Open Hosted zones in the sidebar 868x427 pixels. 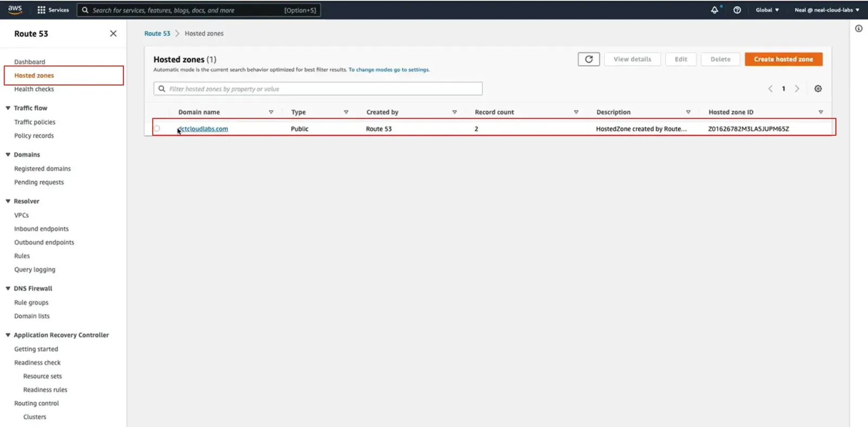[x=34, y=75]
